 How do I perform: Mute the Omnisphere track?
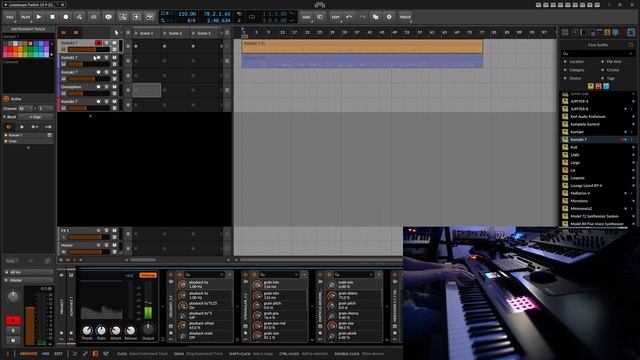[x=114, y=87]
